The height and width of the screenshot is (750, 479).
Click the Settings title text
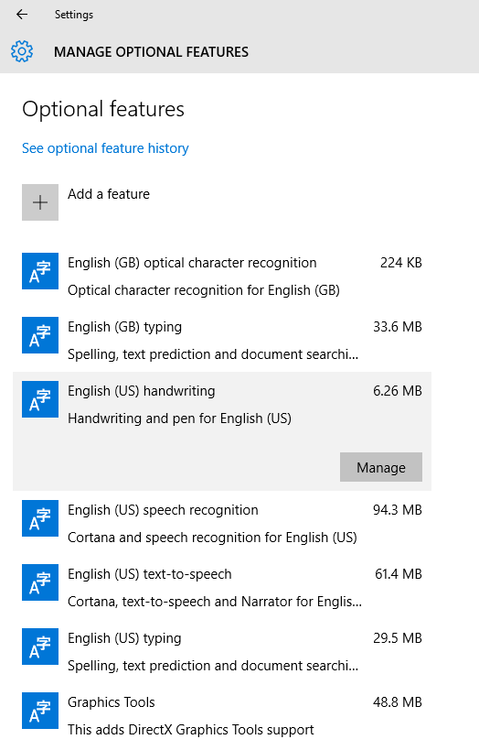pos(74,15)
